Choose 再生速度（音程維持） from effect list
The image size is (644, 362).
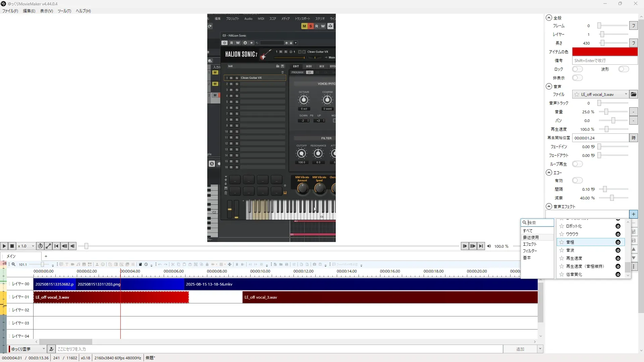[585, 266]
